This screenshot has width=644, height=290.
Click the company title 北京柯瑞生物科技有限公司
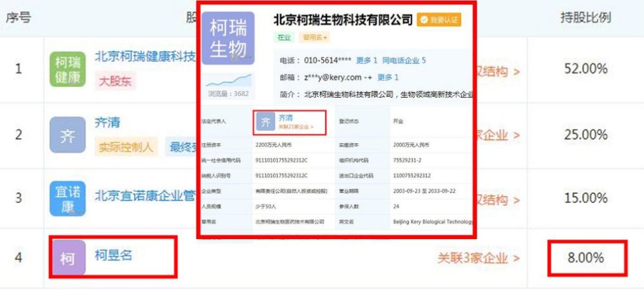click(343, 20)
